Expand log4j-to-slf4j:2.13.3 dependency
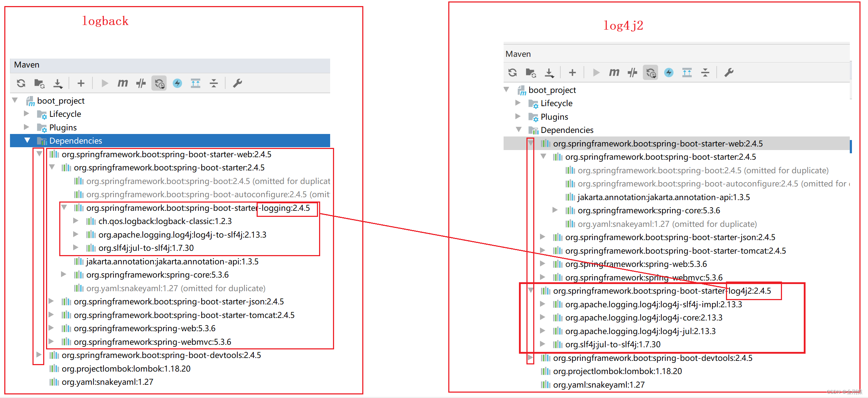 pos(76,234)
